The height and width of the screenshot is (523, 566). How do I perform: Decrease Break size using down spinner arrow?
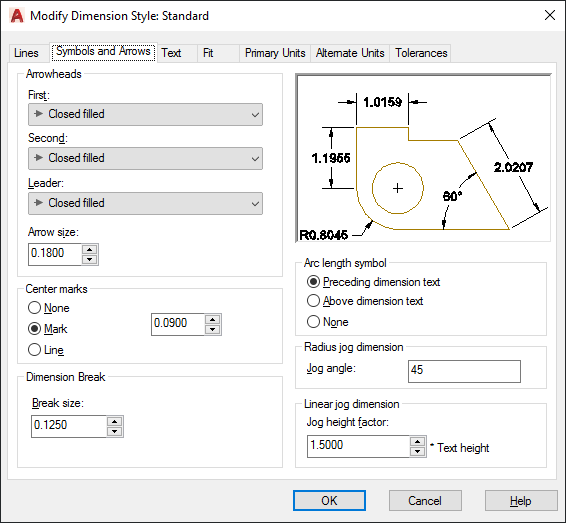114,431
